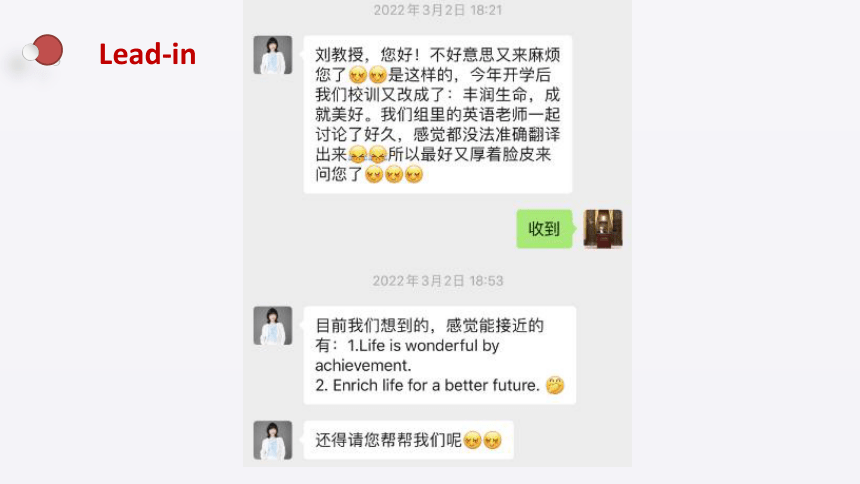Tap last emoji in 还得请您帮帮我们呢 bubble
This screenshot has height=484, width=860.
tap(493, 440)
